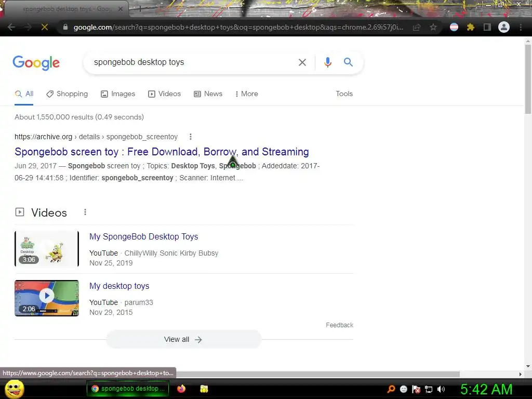Open the striped extension icon in toolbar

454,27
